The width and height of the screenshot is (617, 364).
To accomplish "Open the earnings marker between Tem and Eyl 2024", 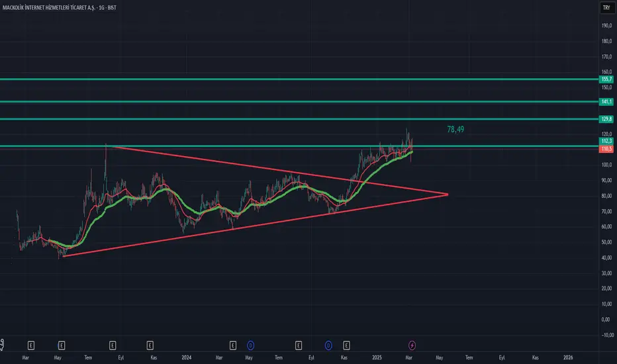I will [x=299, y=345].
